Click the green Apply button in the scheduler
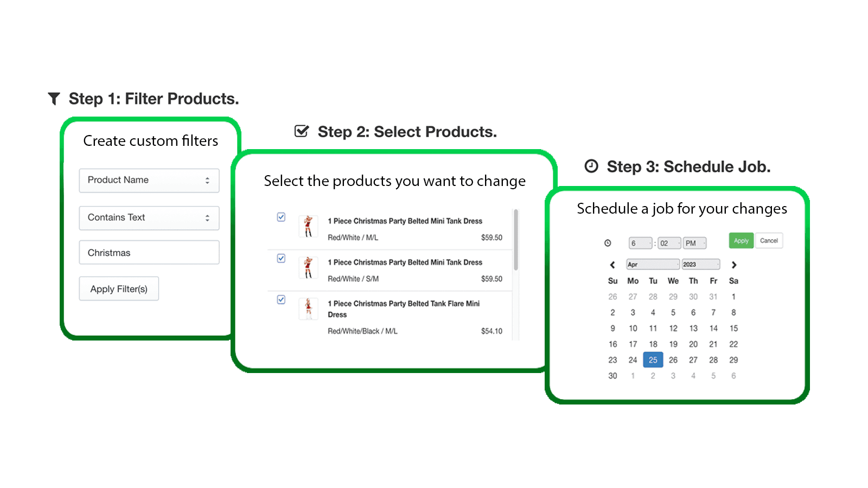The image size is (868, 488). point(741,240)
